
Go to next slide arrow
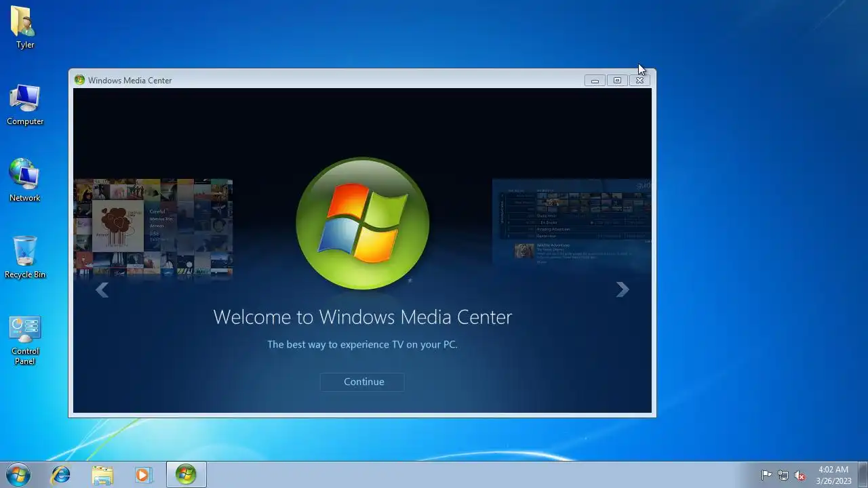click(622, 290)
